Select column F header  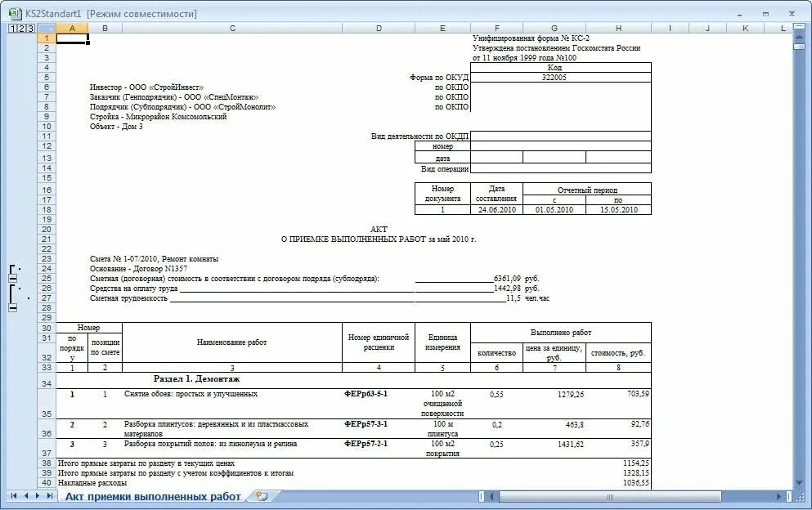[x=496, y=29]
